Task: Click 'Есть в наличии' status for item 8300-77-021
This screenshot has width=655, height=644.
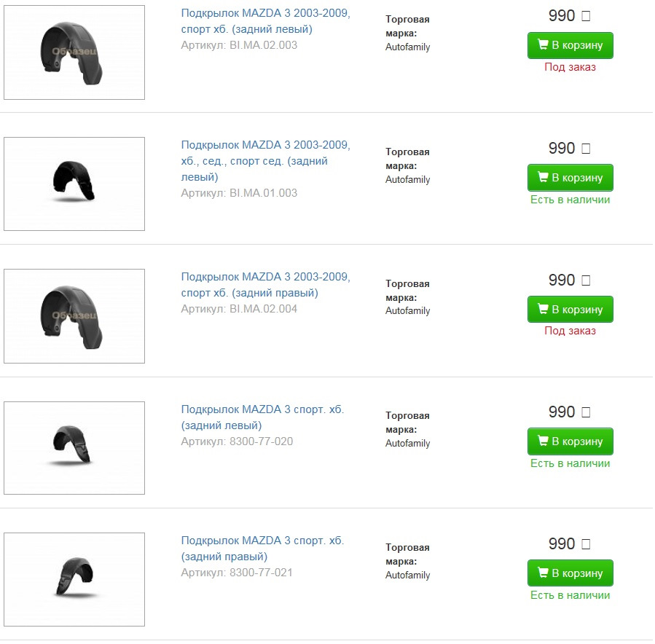Action: pos(570,595)
